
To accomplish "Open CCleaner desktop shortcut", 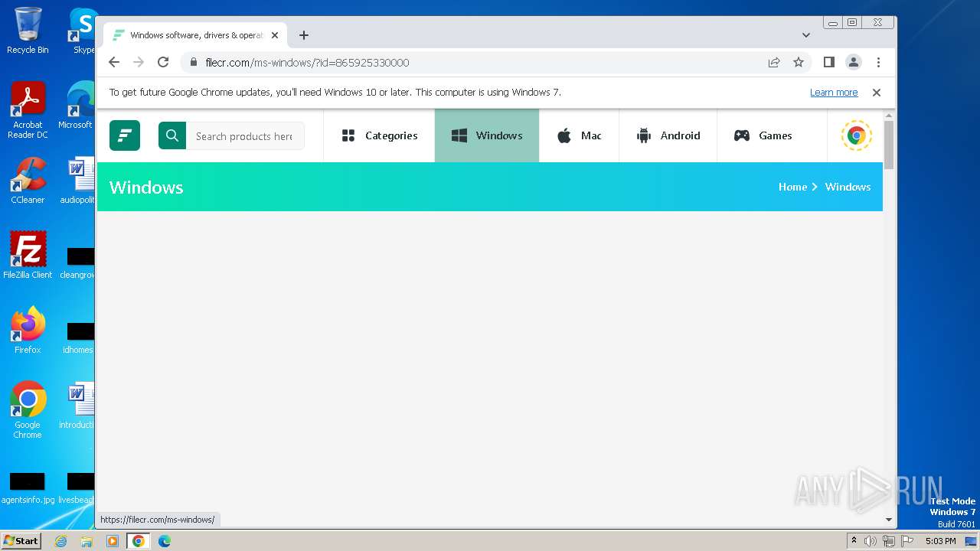I will coord(28,181).
